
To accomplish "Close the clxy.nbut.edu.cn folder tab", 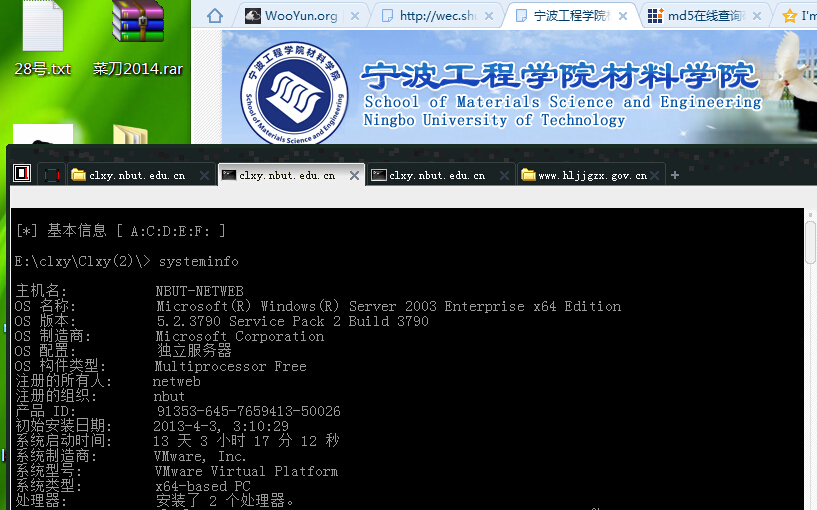I will point(204,176).
